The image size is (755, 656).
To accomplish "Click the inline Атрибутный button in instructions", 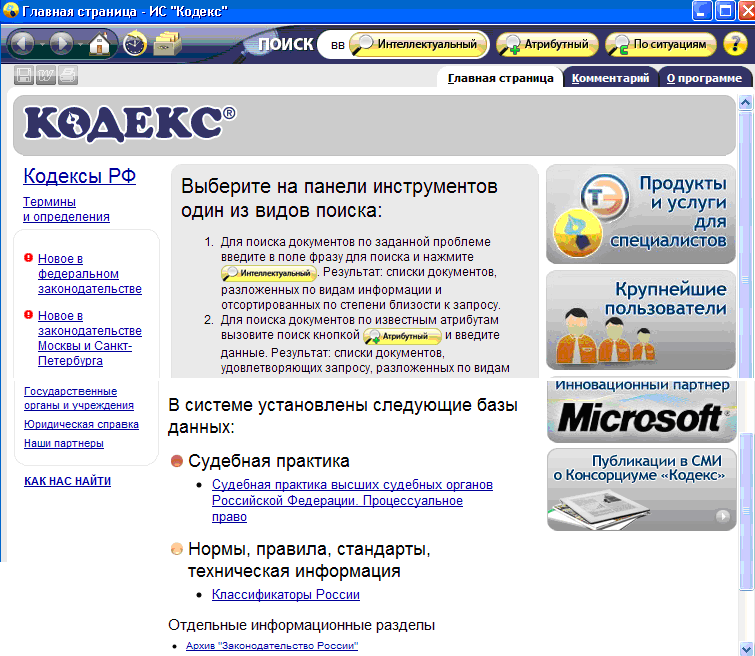I will click(402, 336).
